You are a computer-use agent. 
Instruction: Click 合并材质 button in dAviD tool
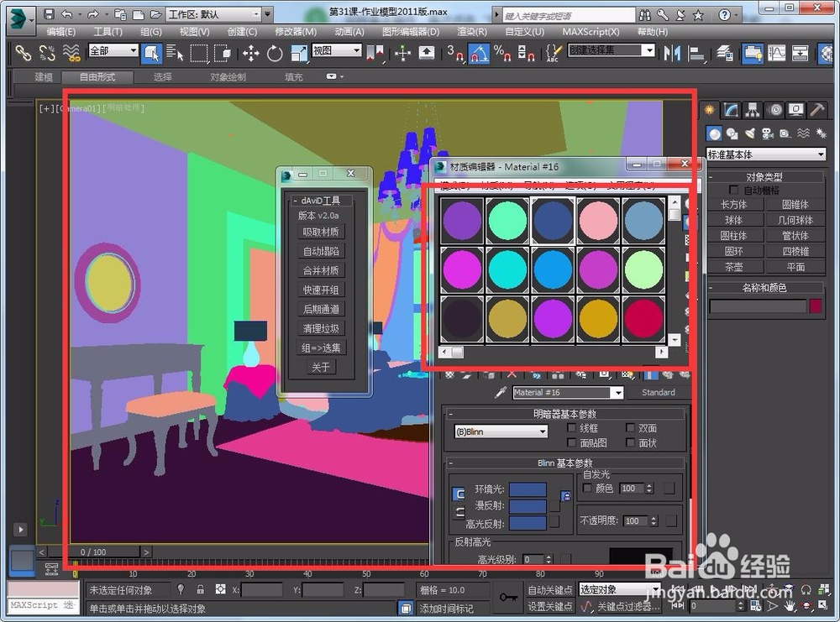click(x=321, y=270)
